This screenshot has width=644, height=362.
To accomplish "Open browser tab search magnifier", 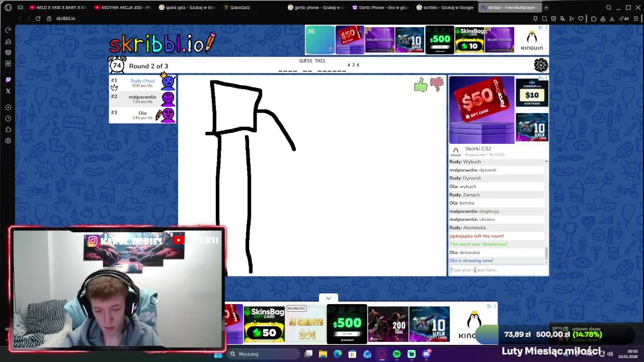I will point(609,8).
